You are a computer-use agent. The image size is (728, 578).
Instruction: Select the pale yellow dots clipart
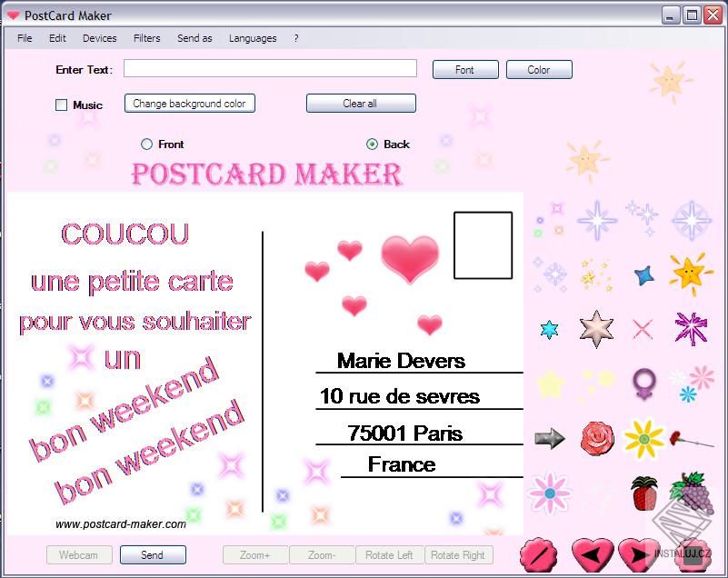[596, 384]
